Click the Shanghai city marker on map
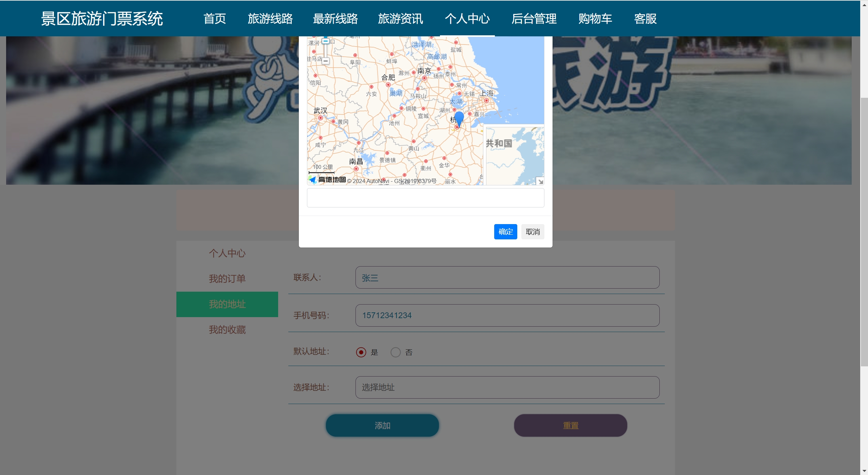The height and width of the screenshot is (475, 868). click(486, 101)
